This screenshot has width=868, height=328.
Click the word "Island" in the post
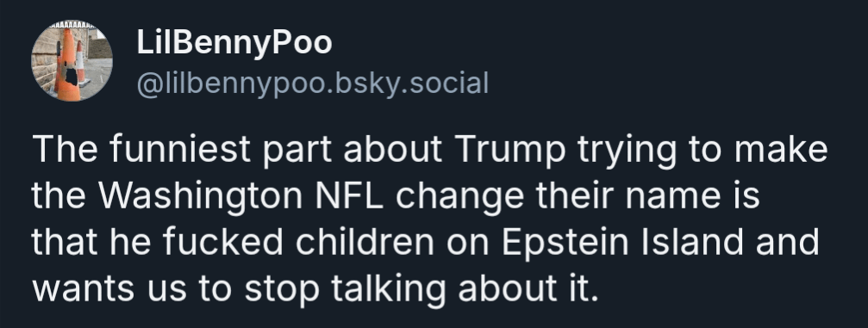(692, 242)
